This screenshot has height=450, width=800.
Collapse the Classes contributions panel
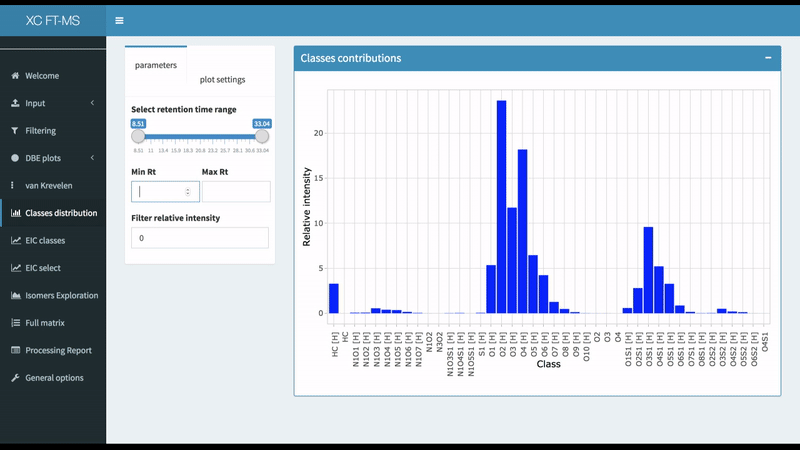click(x=768, y=58)
